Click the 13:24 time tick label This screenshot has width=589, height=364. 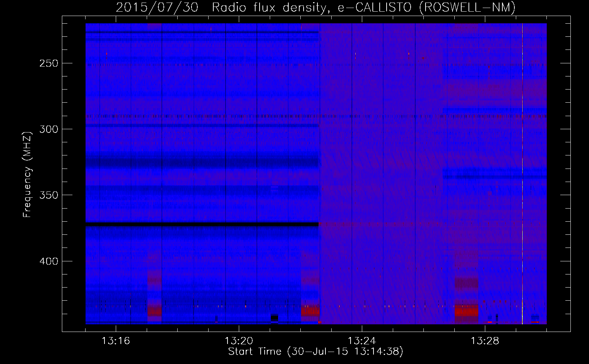point(362,341)
